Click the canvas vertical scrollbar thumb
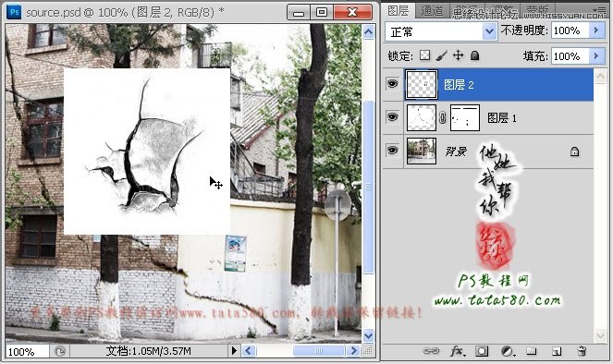The width and height of the screenshot is (613, 364). (368, 187)
